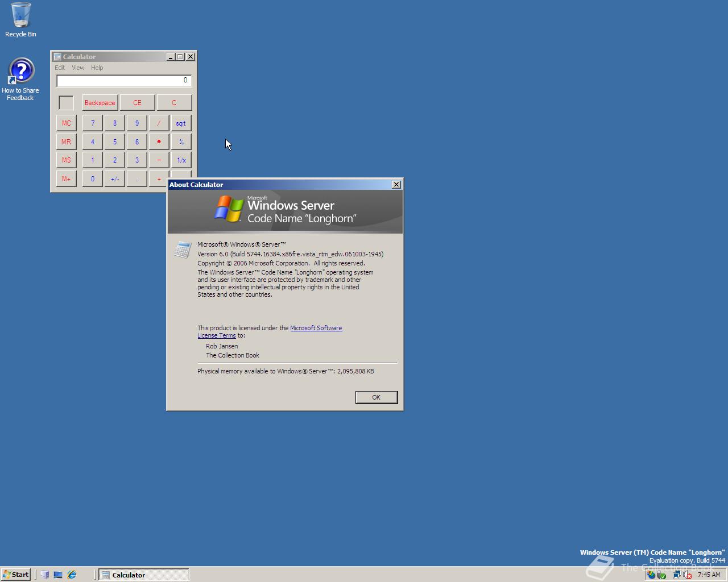The height and width of the screenshot is (582, 728).
Task: Click the disabled maximize button on Calculator
Action: 180,57
